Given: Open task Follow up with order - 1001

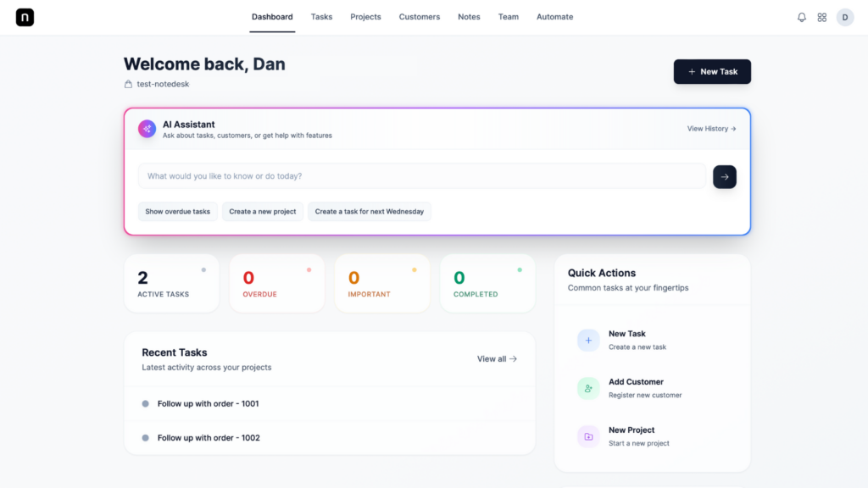Looking at the screenshot, I should (x=208, y=404).
